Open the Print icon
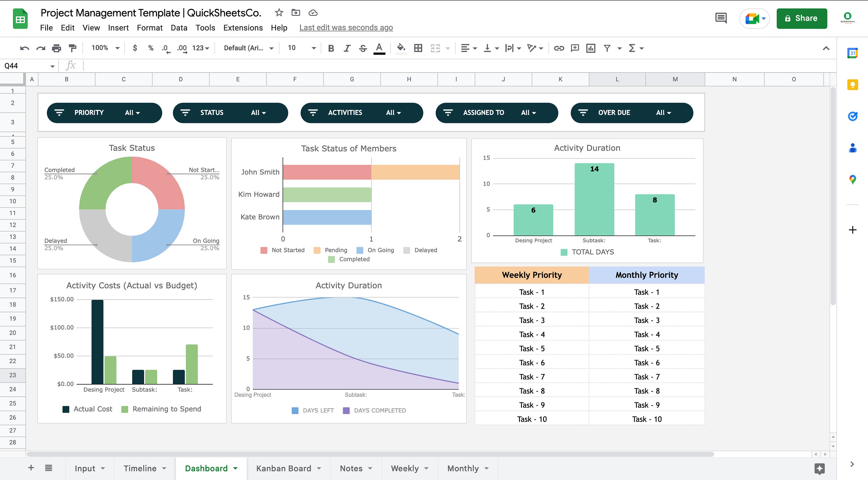Viewport: 868px width, 480px height. (56, 48)
